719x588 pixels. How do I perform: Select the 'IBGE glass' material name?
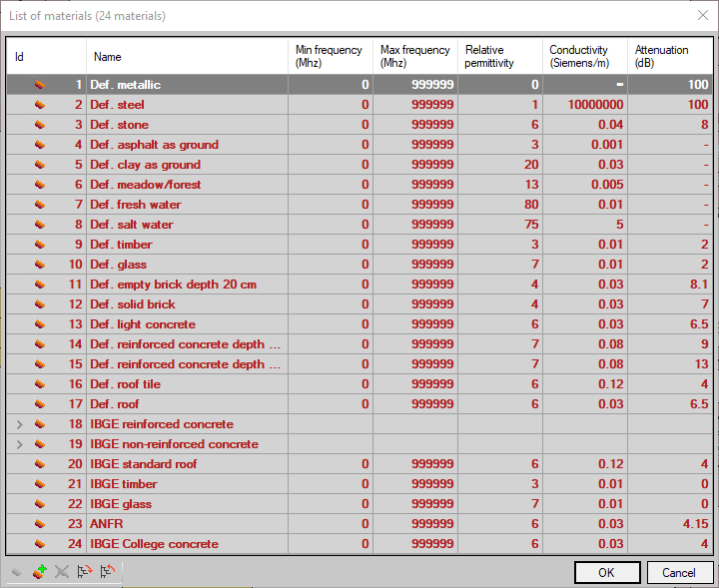[x=121, y=504]
